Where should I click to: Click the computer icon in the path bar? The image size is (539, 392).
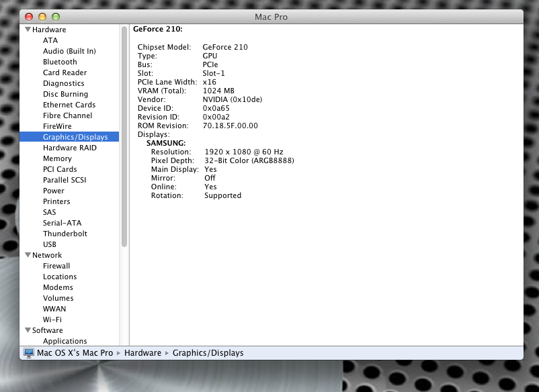point(29,352)
